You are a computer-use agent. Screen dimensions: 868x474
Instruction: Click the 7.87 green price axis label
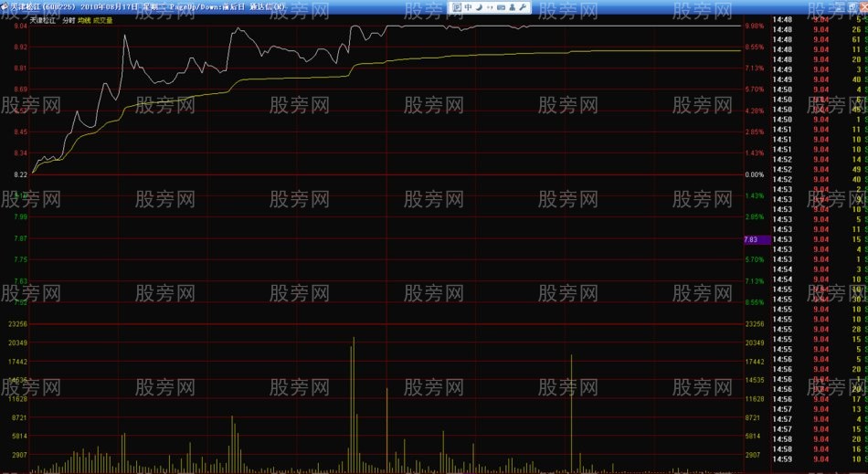pos(20,238)
